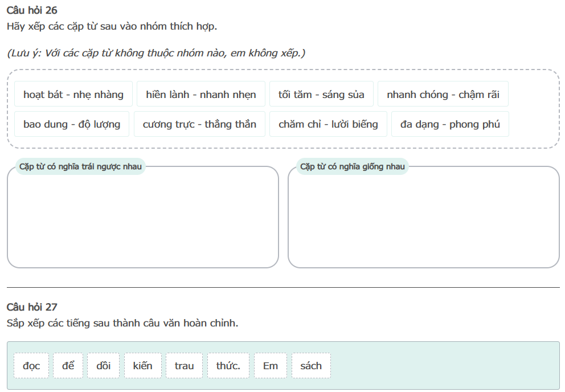Select the word tile 'sách'

point(311,366)
